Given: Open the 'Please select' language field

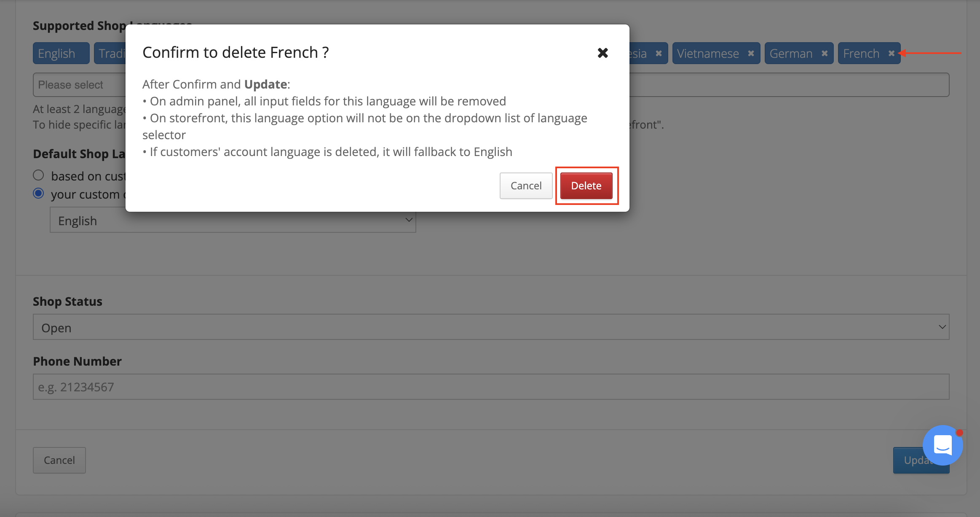Looking at the screenshot, I should pos(491,85).
